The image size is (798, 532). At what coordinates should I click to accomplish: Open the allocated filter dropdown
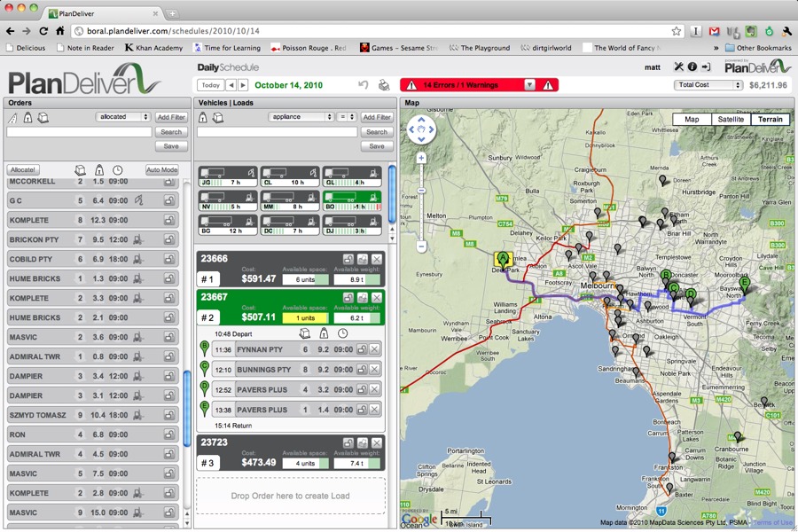(x=122, y=116)
